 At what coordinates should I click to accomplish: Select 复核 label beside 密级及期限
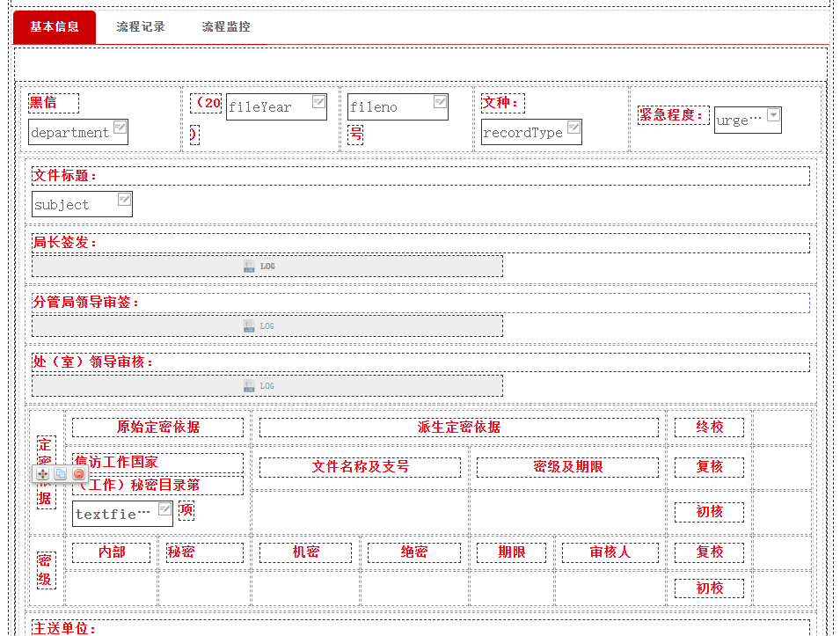click(709, 467)
